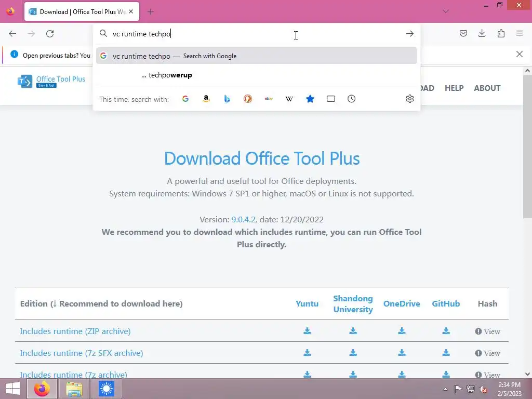The height and width of the screenshot is (399, 532).
Task: Close the Download Office Tool Plus tab
Action: point(131,11)
